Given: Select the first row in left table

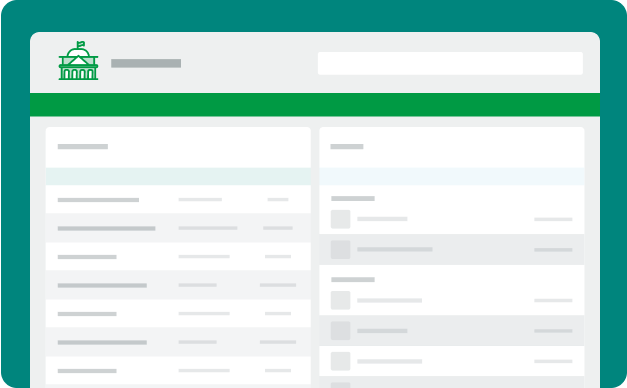Looking at the screenshot, I should pos(178,199).
